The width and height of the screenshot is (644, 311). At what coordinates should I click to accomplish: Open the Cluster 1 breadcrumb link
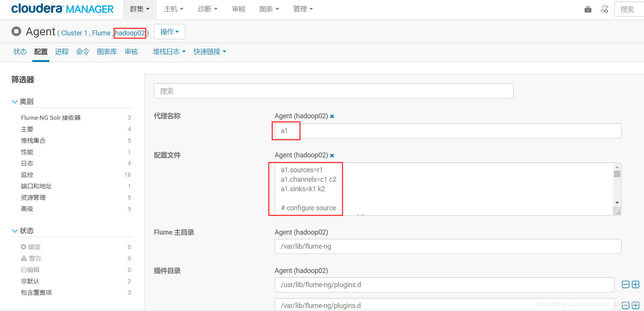[x=74, y=33]
